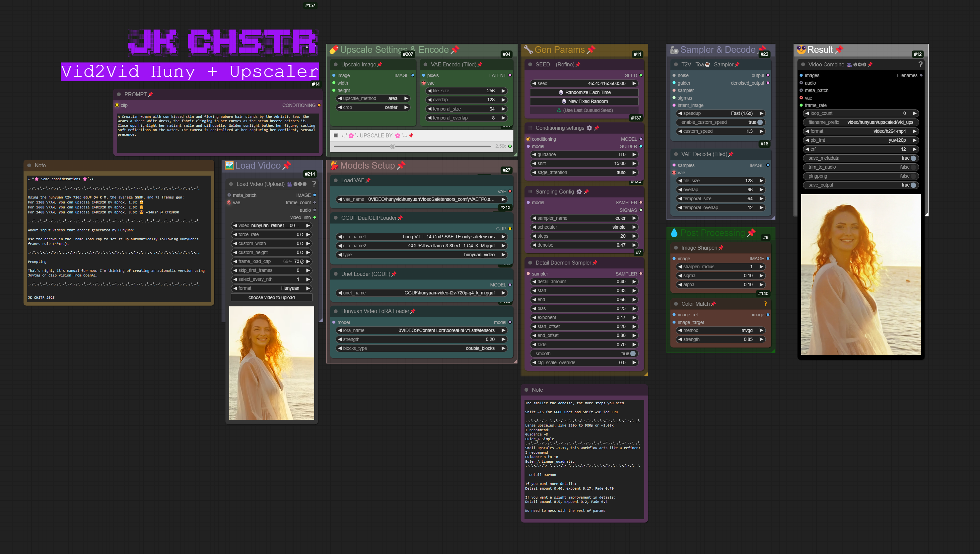Click the help question mark on Video Combine
The width and height of the screenshot is (980, 554).
[x=920, y=64]
